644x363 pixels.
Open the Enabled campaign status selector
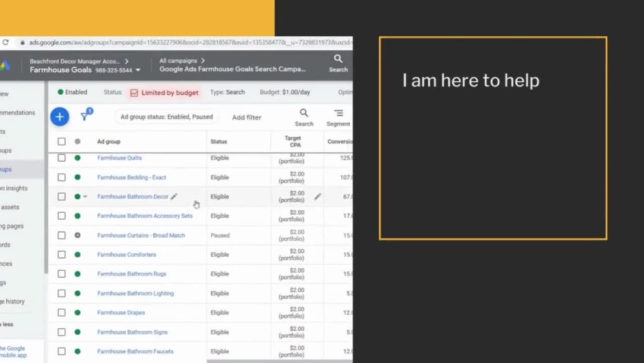click(x=72, y=92)
